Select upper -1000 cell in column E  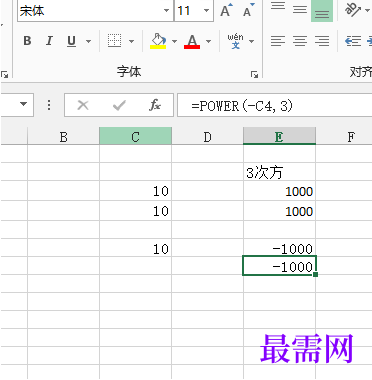pyautogui.click(x=279, y=248)
